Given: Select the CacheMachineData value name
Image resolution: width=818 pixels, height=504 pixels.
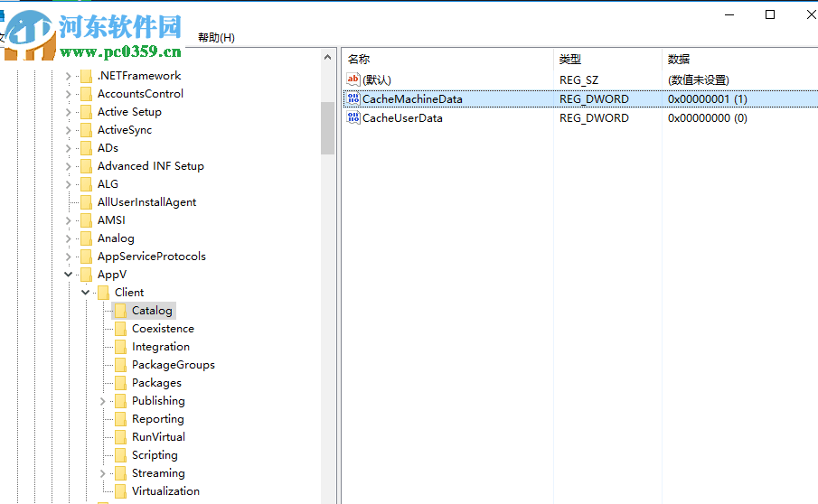Looking at the screenshot, I should (x=412, y=99).
